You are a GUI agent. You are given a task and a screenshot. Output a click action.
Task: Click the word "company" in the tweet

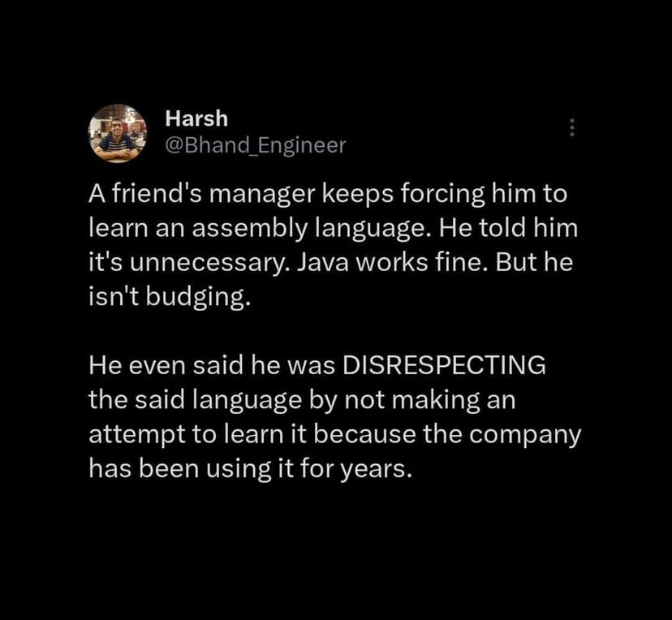[525, 434]
